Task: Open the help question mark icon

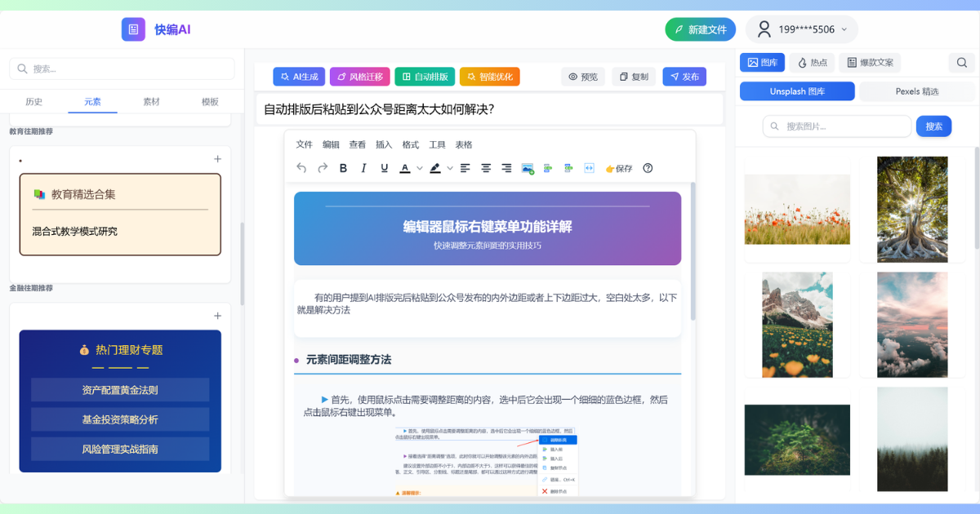Action: [x=648, y=168]
